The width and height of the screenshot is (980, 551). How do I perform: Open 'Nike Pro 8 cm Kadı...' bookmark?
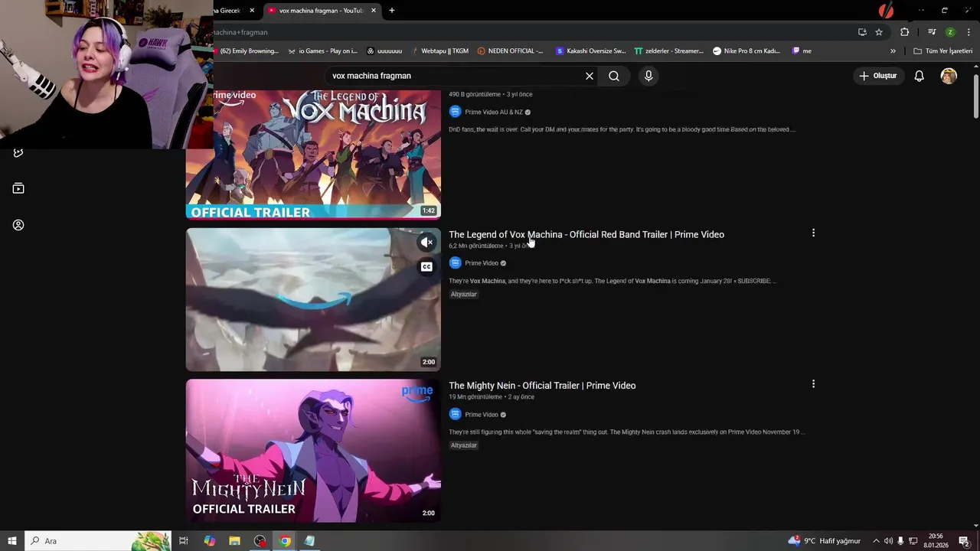746,51
